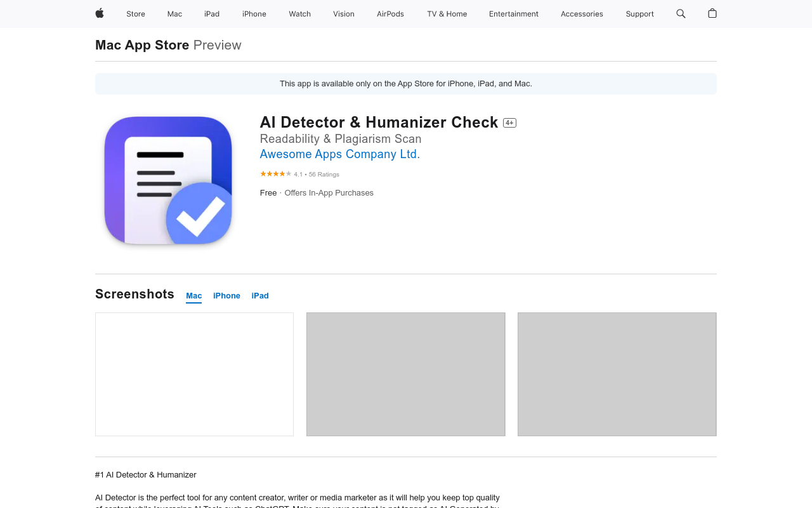Click the 'Free' price label
The height and width of the screenshot is (508, 812).
(x=268, y=193)
